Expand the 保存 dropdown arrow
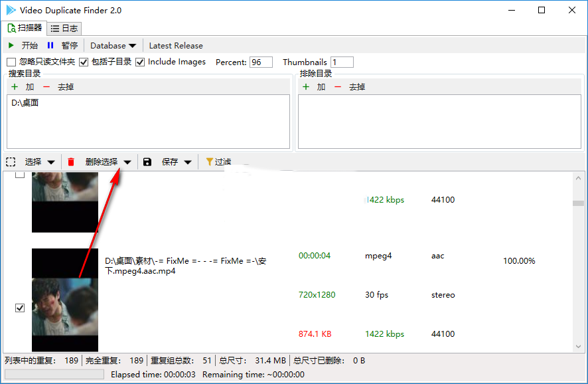588x384 pixels. pos(188,162)
